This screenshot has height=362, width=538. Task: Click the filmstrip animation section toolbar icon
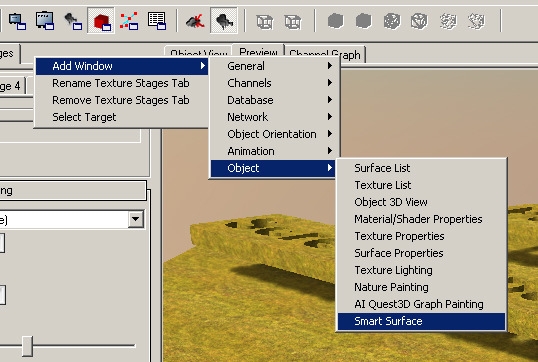[x=45, y=21]
